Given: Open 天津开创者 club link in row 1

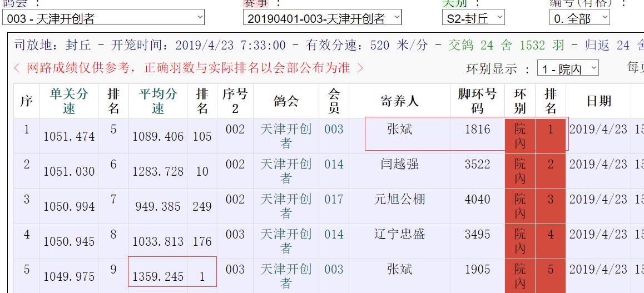Looking at the screenshot, I should tap(286, 136).
